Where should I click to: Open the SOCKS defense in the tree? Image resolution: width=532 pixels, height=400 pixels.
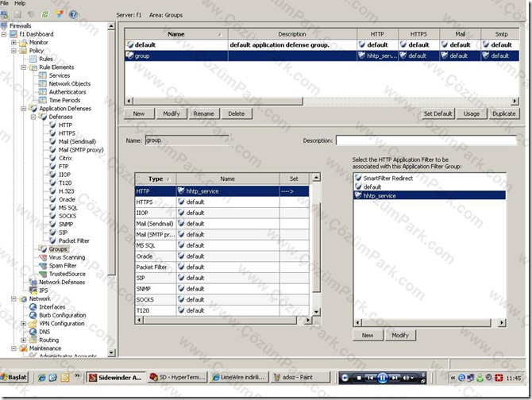(67, 216)
